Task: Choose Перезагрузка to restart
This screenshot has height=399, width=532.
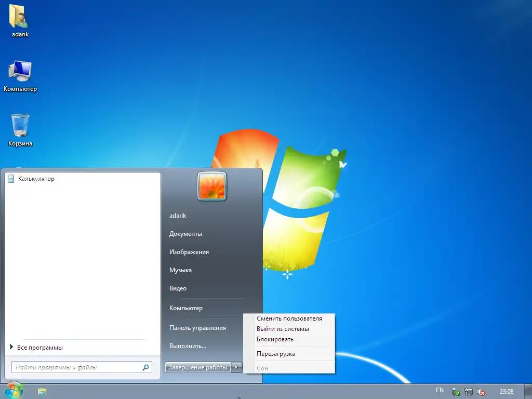Action: coord(289,354)
